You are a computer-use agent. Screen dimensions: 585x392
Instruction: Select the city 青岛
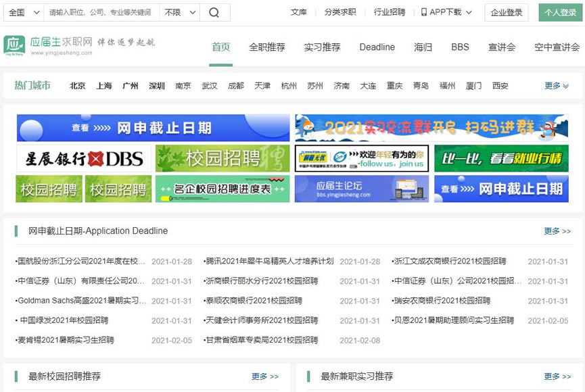coord(421,86)
